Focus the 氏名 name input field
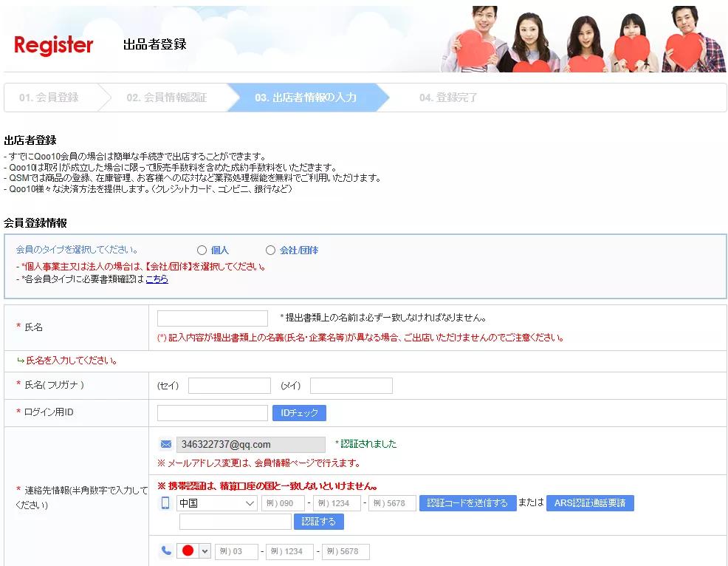728x566 pixels. coord(213,318)
